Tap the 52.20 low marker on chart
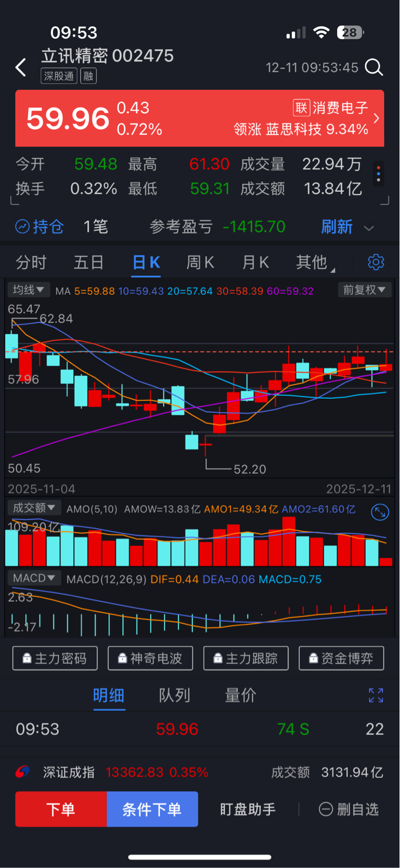 [x=250, y=469]
